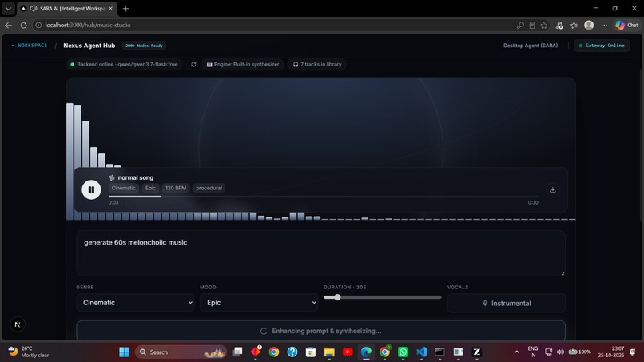Pause the normal song playback
644x362 pixels.
91,189
